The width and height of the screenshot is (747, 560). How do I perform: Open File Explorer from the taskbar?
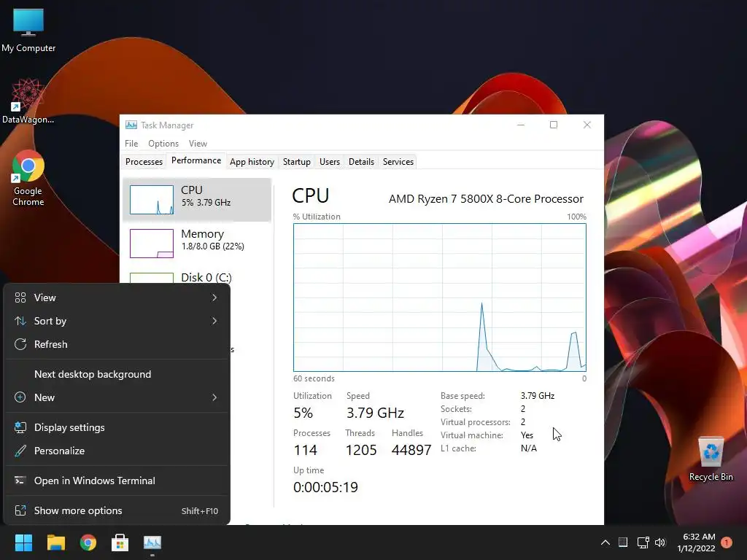tap(55, 542)
